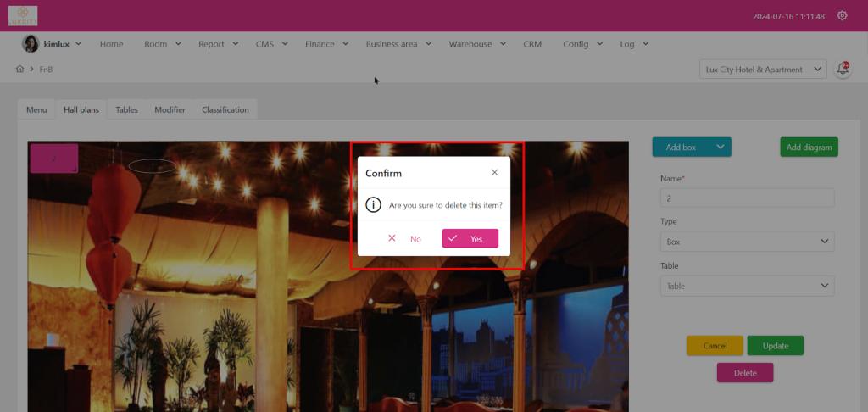Screen dimensions: 868x412
Task: Open the Warehouse menu
Action: [x=477, y=44]
